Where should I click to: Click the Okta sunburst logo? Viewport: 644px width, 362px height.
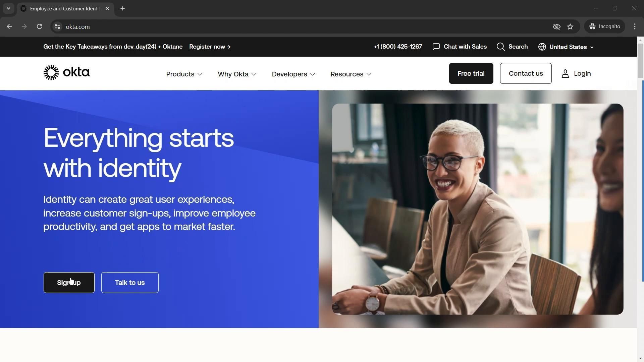click(x=51, y=73)
